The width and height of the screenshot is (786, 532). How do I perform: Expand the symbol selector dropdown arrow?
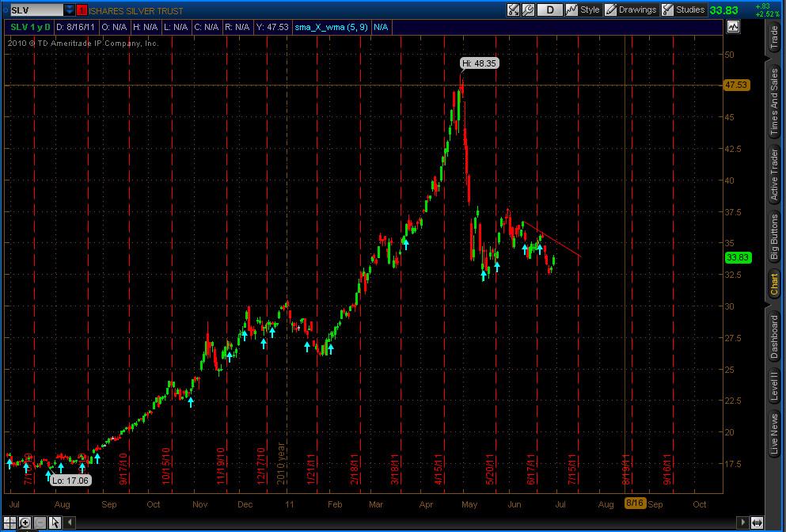[70, 10]
